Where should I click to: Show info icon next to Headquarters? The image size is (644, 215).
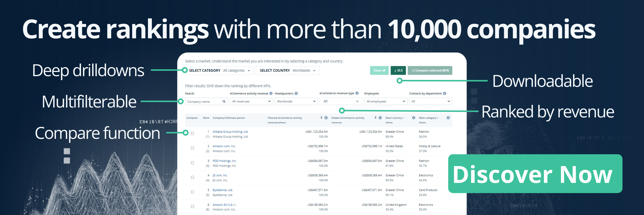pyautogui.click(x=296, y=93)
